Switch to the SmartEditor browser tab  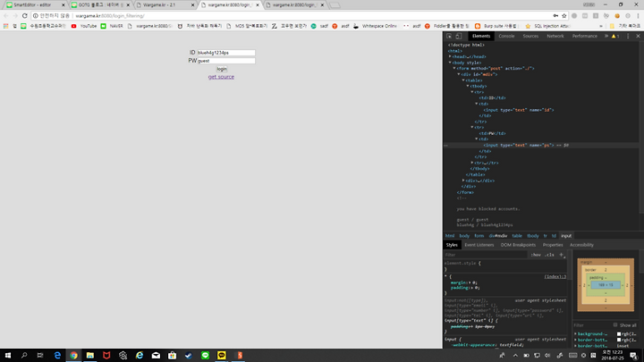(35, 5)
